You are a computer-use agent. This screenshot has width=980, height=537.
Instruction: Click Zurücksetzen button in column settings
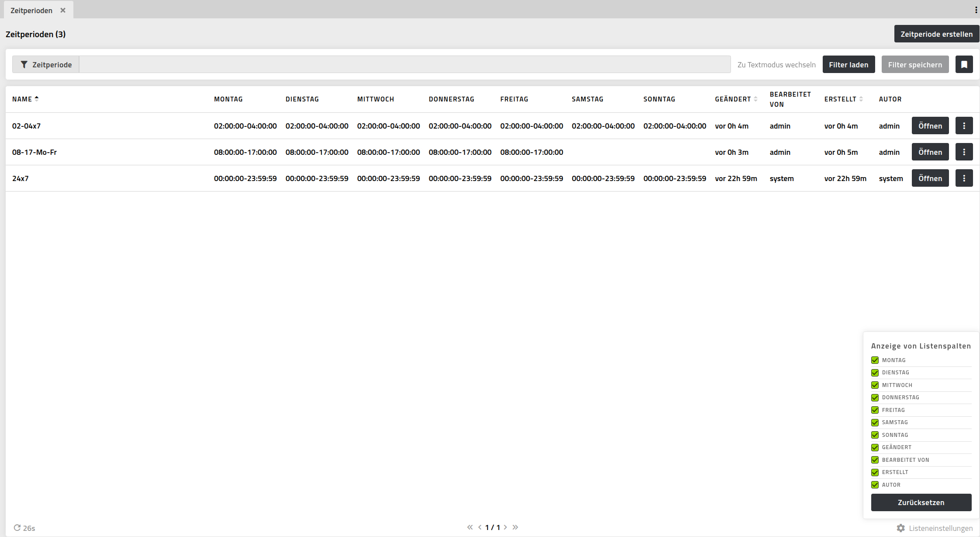(921, 502)
